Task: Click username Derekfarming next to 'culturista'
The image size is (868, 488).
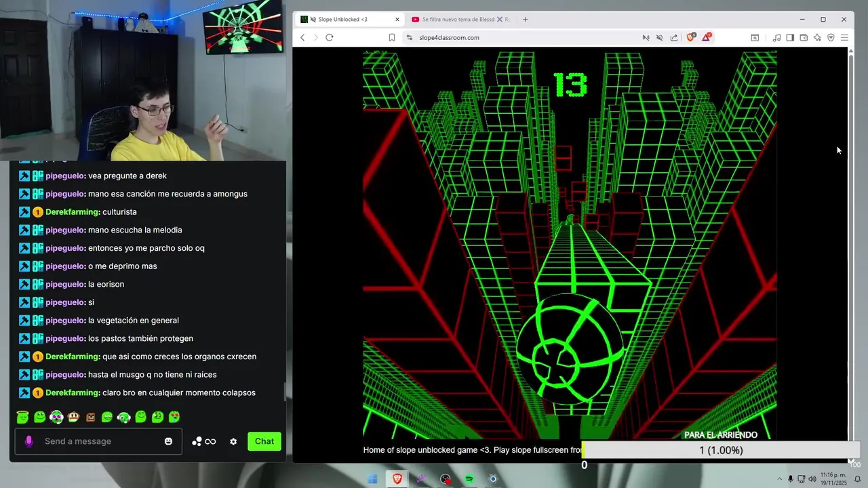Action: 73,212
